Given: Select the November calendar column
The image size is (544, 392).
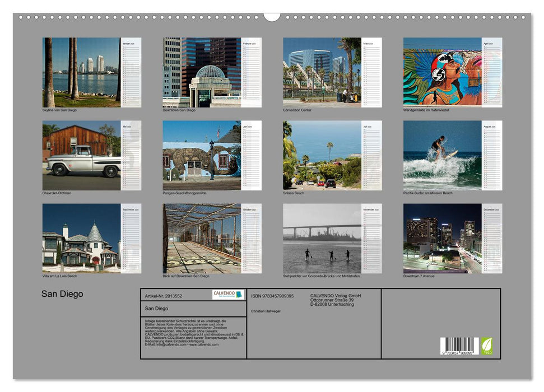Looking at the screenshot, I should pos(372,241).
